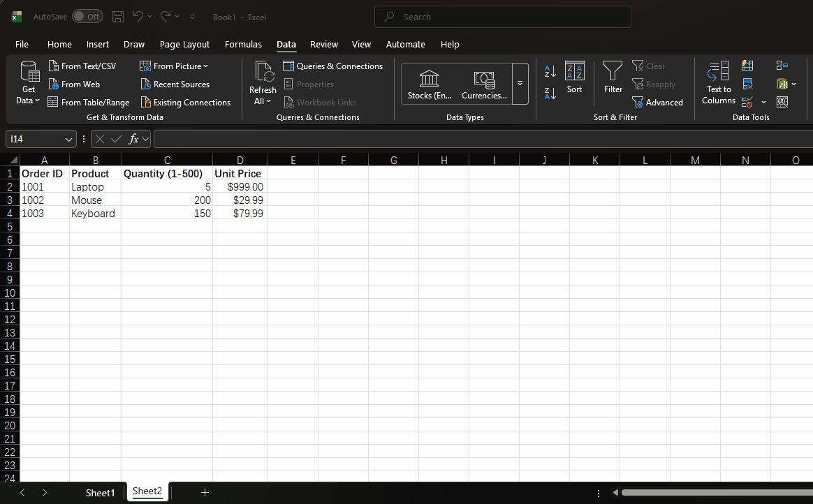Turn on AutoSave
This screenshot has width=813, height=504.
point(87,16)
